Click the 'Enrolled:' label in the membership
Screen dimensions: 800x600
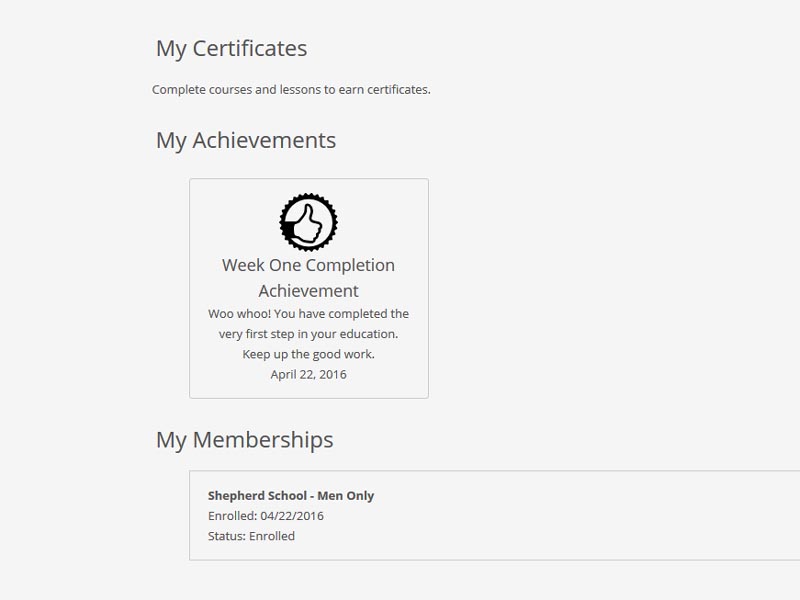232,516
